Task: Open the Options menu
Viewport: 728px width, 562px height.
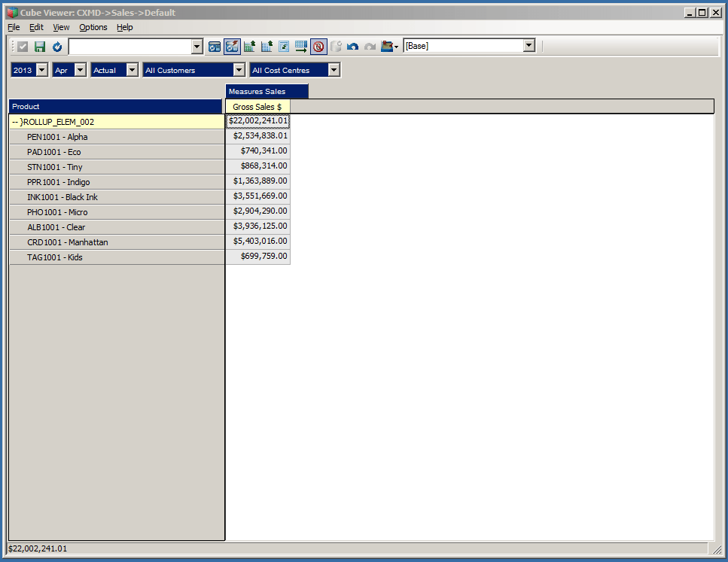Action: pyautogui.click(x=93, y=27)
